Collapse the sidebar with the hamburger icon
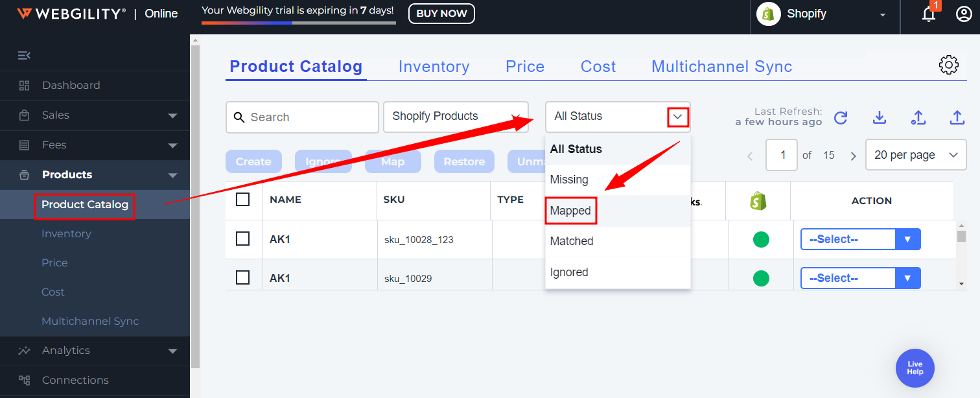Image resolution: width=980 pixels, height=398 pixels. [x=24, y=55]
